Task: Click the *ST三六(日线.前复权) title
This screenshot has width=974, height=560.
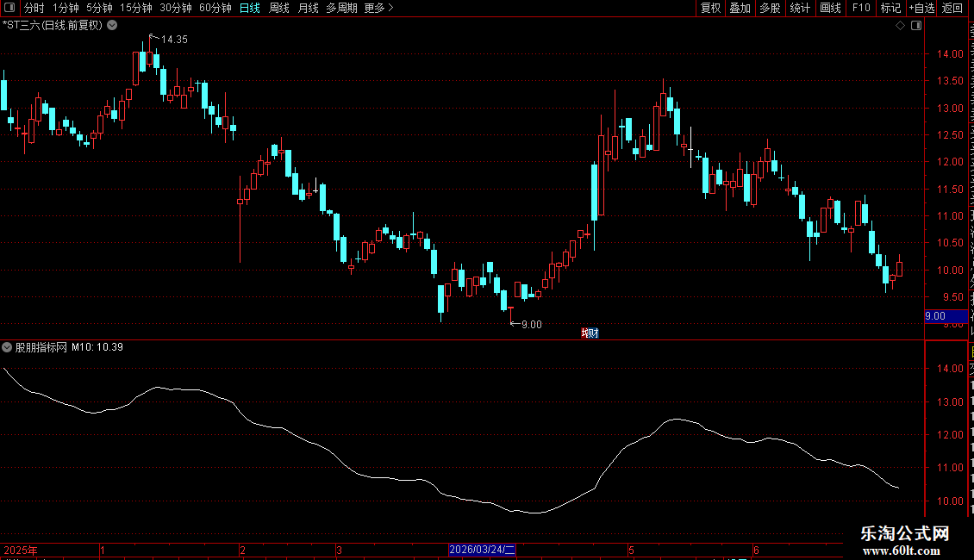Action: coord(53,26)
